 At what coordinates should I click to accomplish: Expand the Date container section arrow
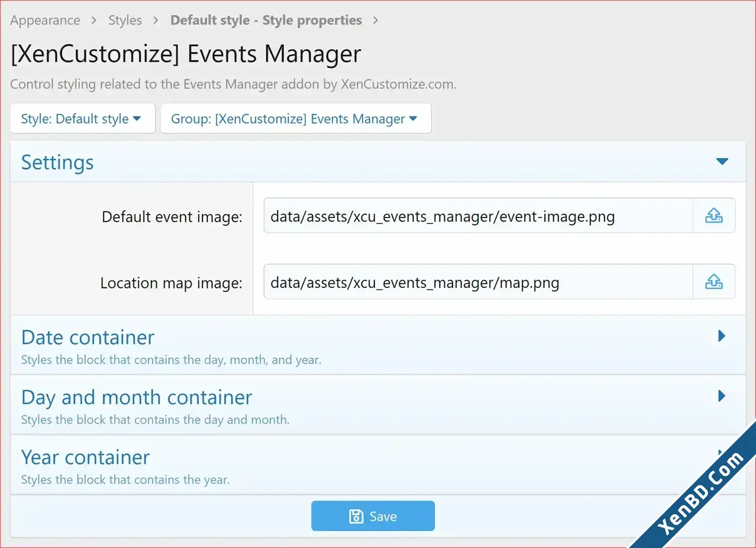722,336
